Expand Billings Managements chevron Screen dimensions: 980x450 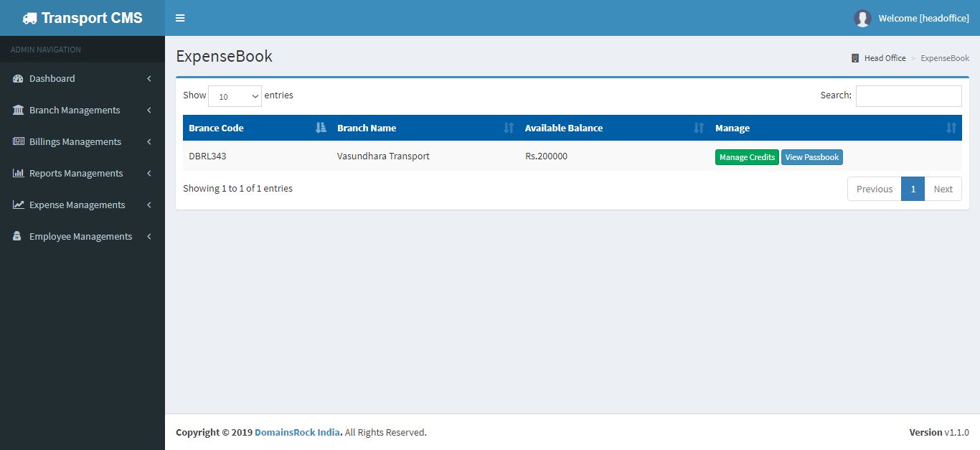pyautogui.click(x=149, y=141)
